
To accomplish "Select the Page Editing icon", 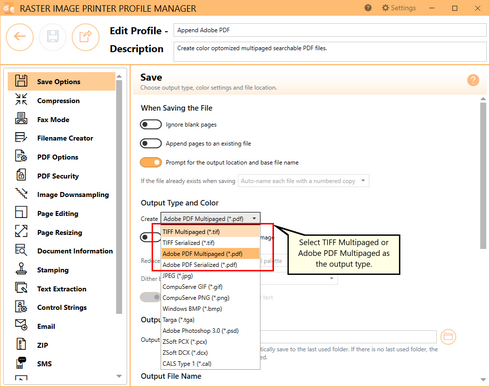I will 21,213.
